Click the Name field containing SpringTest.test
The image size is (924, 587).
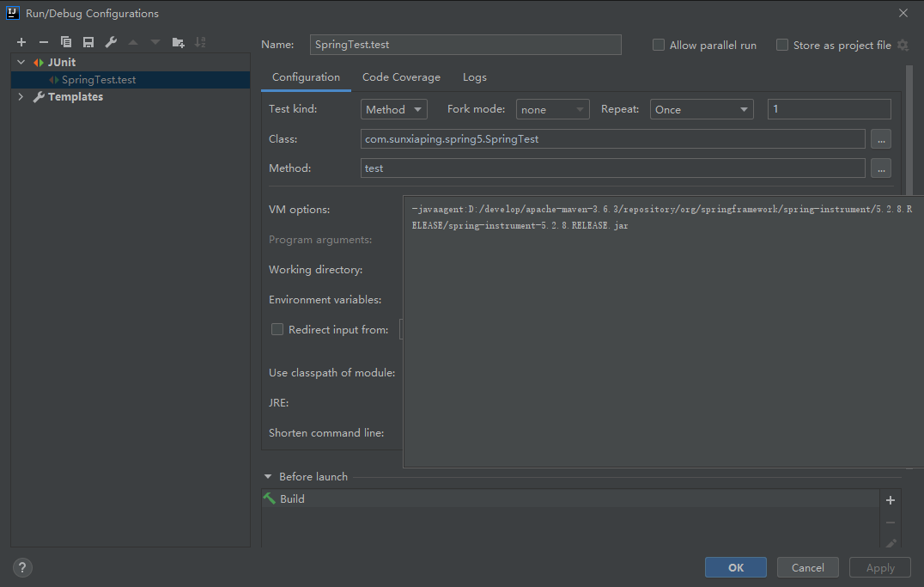tap(465, 45)
